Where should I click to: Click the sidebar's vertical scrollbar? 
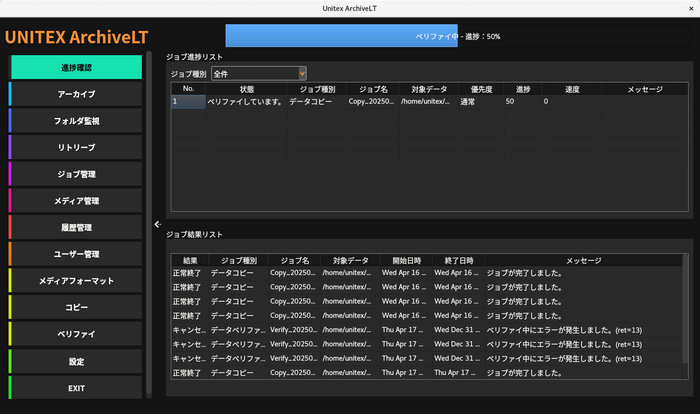149,223
